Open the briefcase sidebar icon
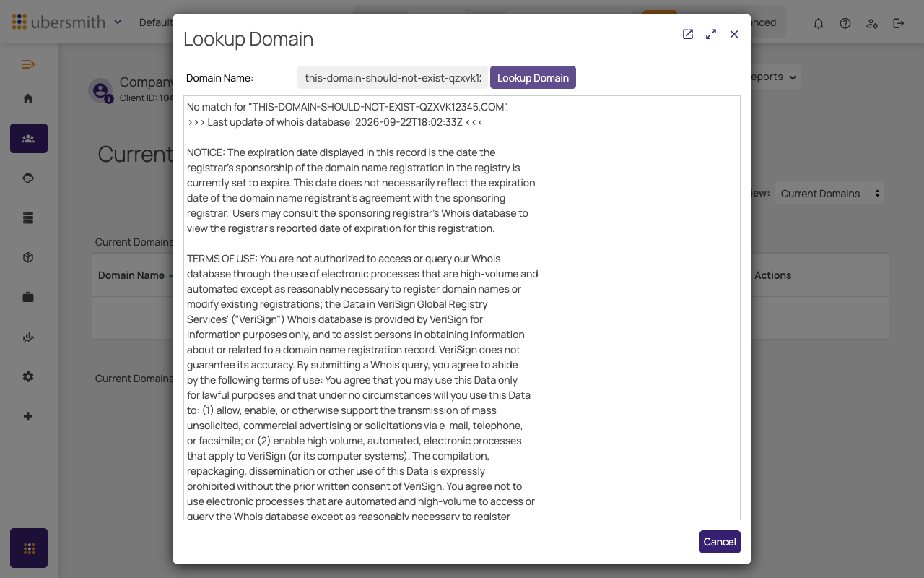This screenshot has height=578, width=924. (29, 297)
